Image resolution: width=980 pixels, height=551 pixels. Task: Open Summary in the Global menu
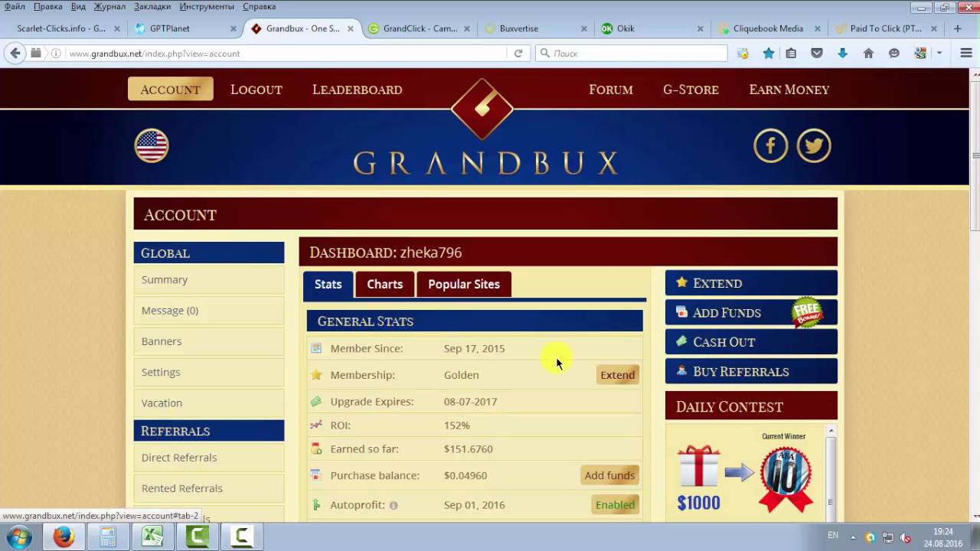coord(208,279)
